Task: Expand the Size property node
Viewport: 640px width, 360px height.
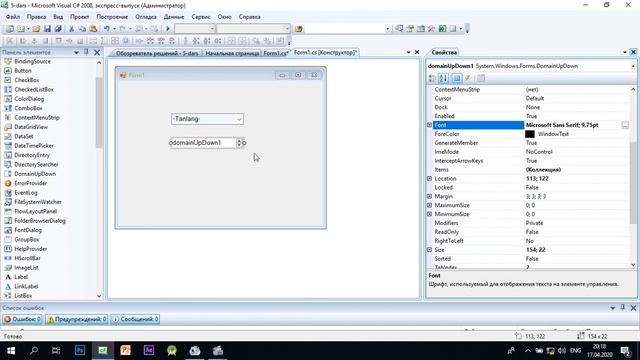Action: coord(429,250)
